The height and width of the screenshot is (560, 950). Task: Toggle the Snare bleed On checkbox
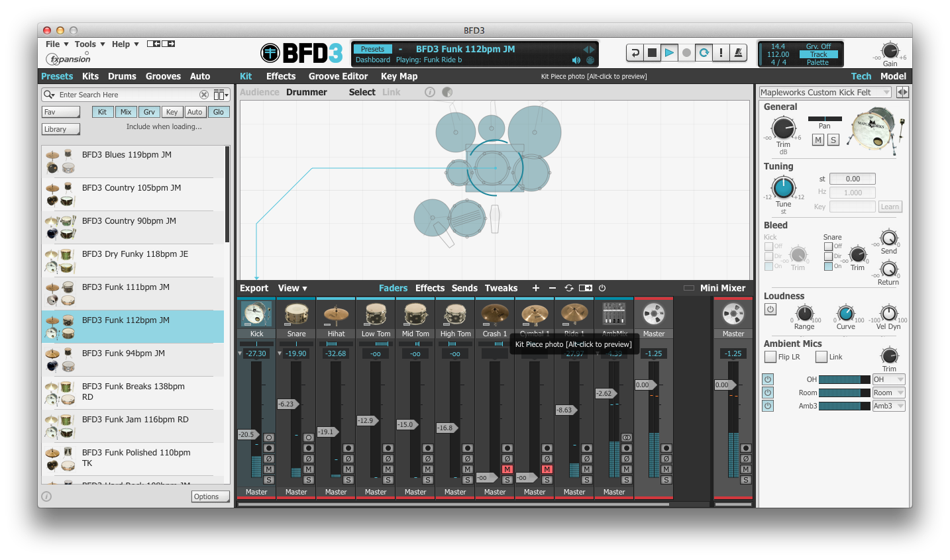point(828,266)
